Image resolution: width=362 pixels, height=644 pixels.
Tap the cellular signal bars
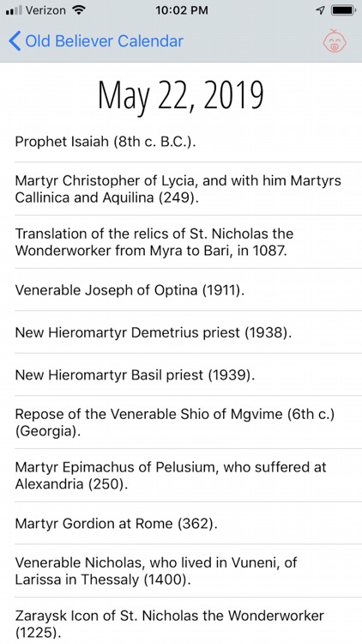[15, 10]
